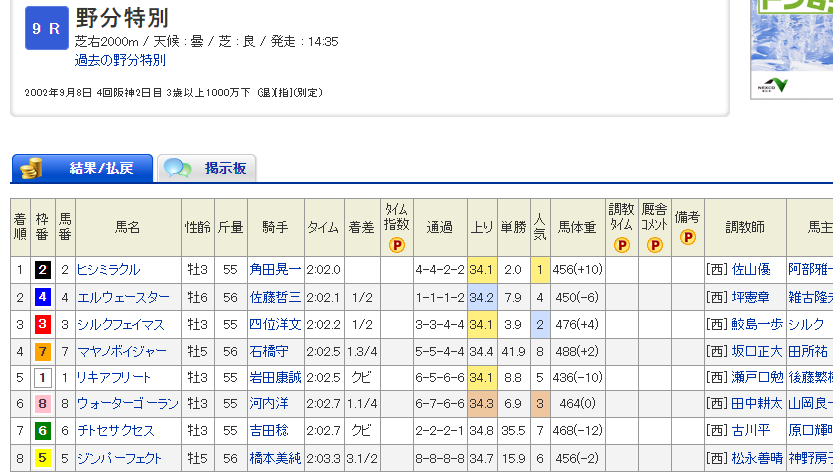Image resolution: width=833 pixels, height=474 pixels.
Task: Click the coin icon on 結果/払戻 tab
Action: [x=31, y=168]
